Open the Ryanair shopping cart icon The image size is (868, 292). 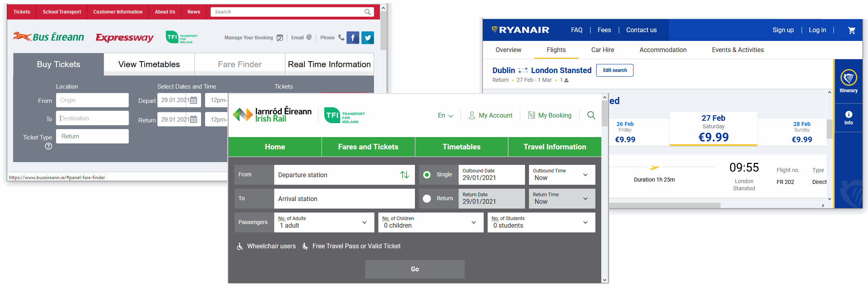851,30
